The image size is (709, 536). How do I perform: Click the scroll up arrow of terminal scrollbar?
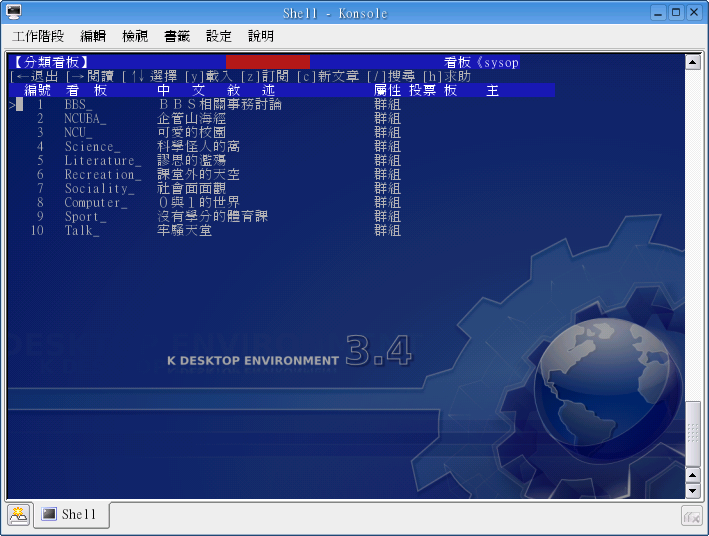click(692, 62)
